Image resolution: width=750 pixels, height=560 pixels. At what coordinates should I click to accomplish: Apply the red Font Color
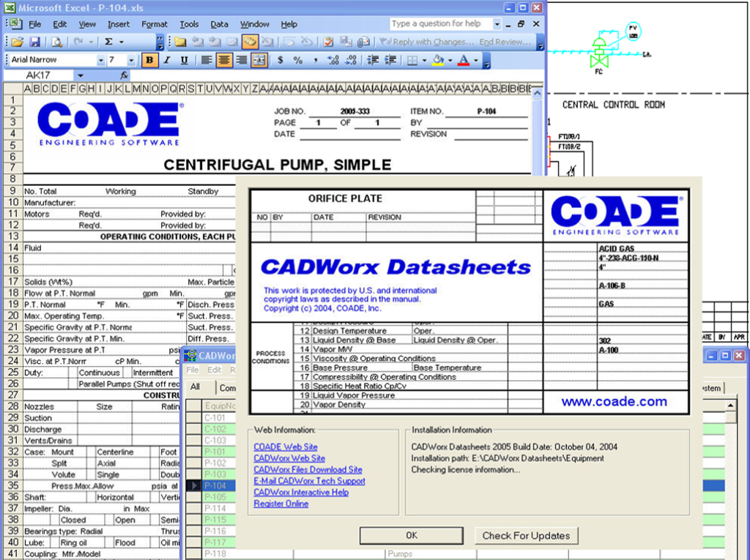tap(464, 60)
